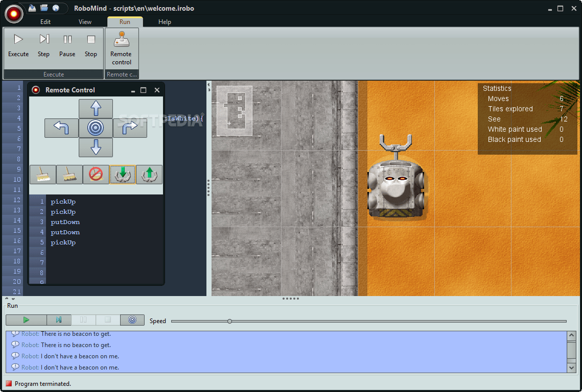The width and height of the screenshot is (582, 392).
Task: Toggle the put down beacon control
Action: click(x=122, y=175)
